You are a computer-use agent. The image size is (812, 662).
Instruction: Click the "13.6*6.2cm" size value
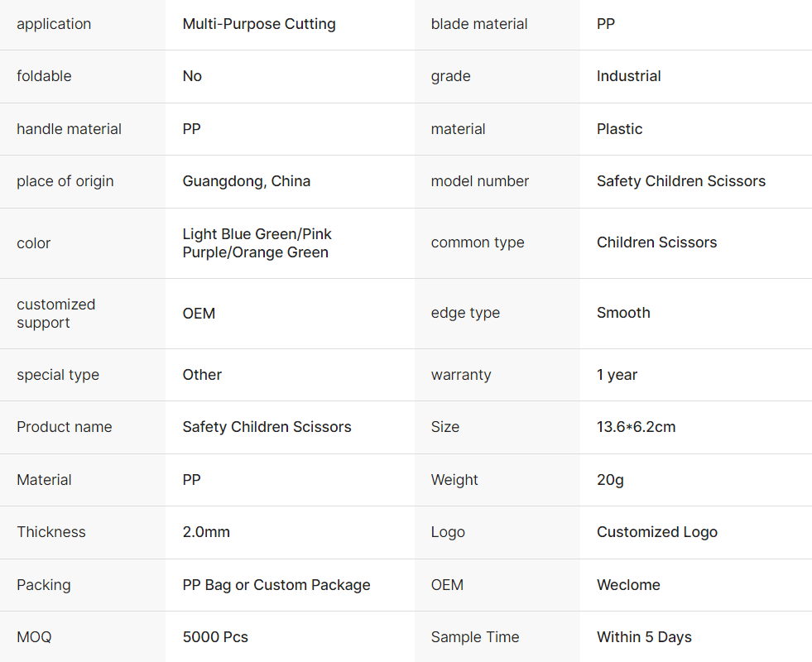click(x=636, y=427)
